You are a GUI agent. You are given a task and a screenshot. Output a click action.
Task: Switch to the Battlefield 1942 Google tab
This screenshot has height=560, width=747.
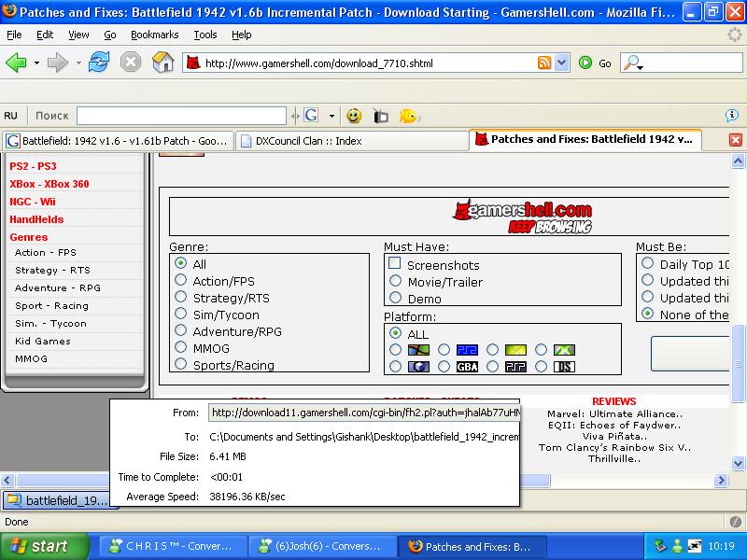(118, 141)
